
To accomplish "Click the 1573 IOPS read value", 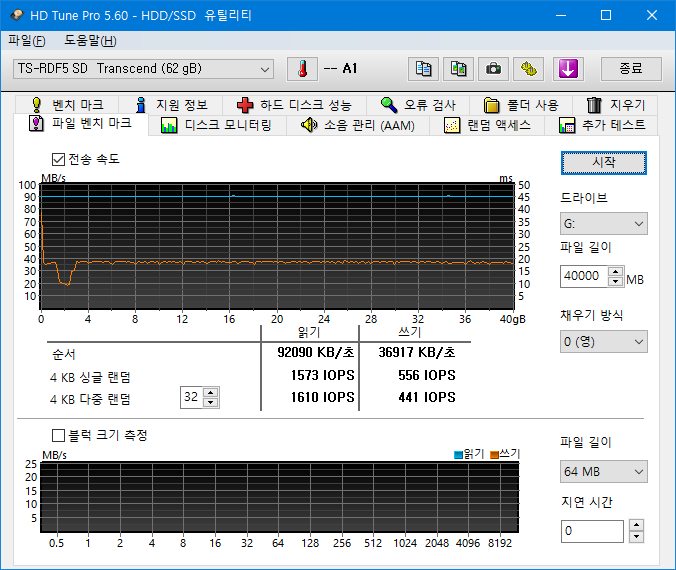I will 322,375.
